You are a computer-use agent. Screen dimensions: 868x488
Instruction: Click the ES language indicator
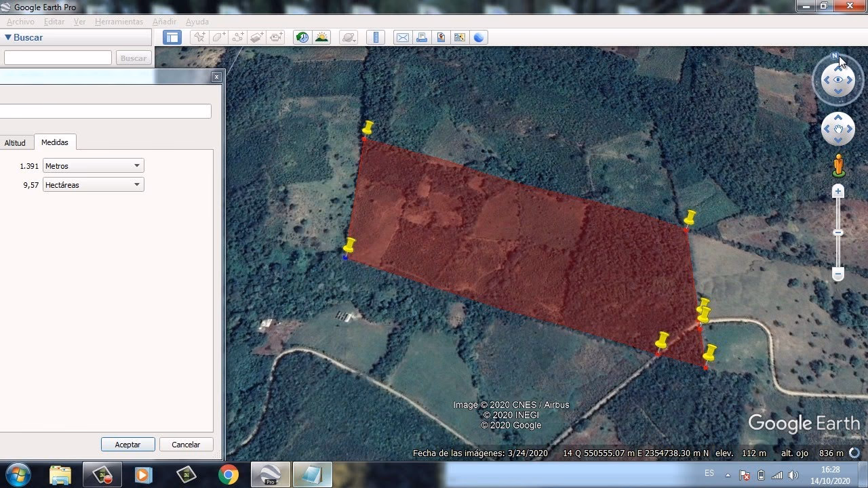tap(709, 473)
